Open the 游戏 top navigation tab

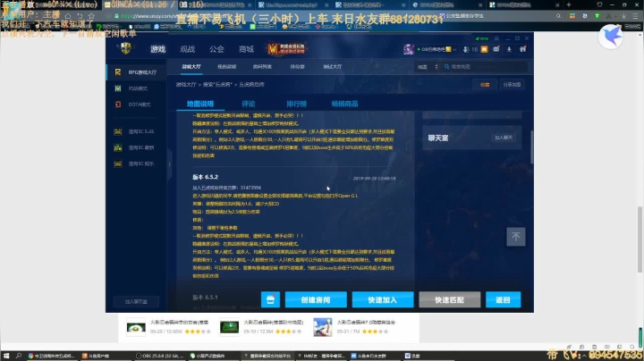point(157,49)
